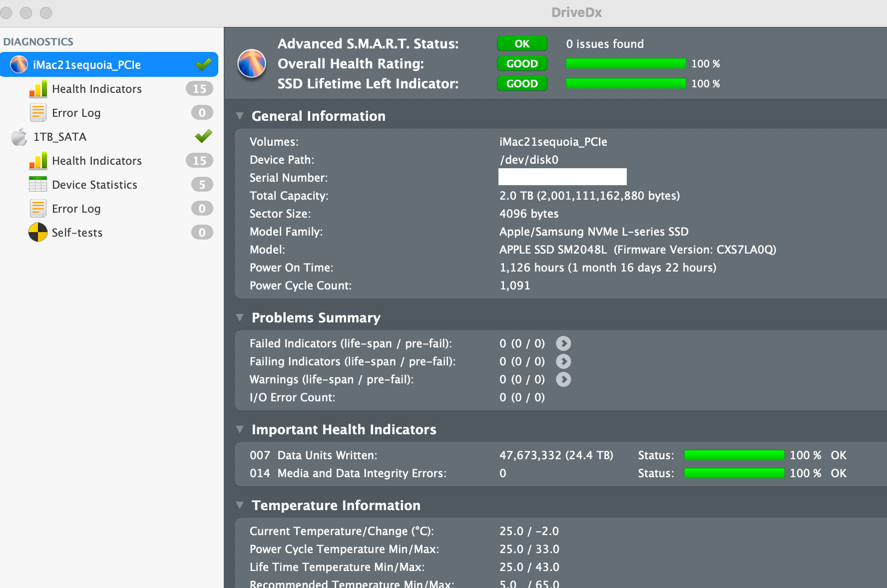Click the SSD Lifetime Left progress bar
887x588 pixels.
tap(626, 83)
